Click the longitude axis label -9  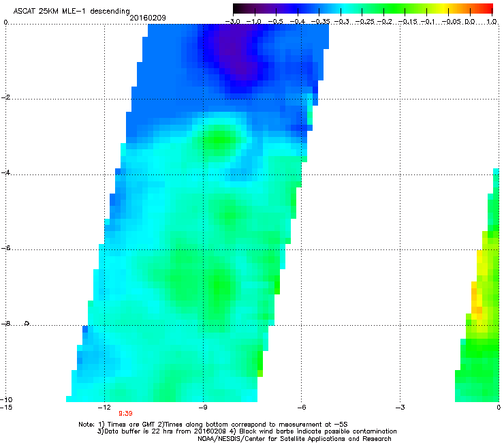coord(203,408)
